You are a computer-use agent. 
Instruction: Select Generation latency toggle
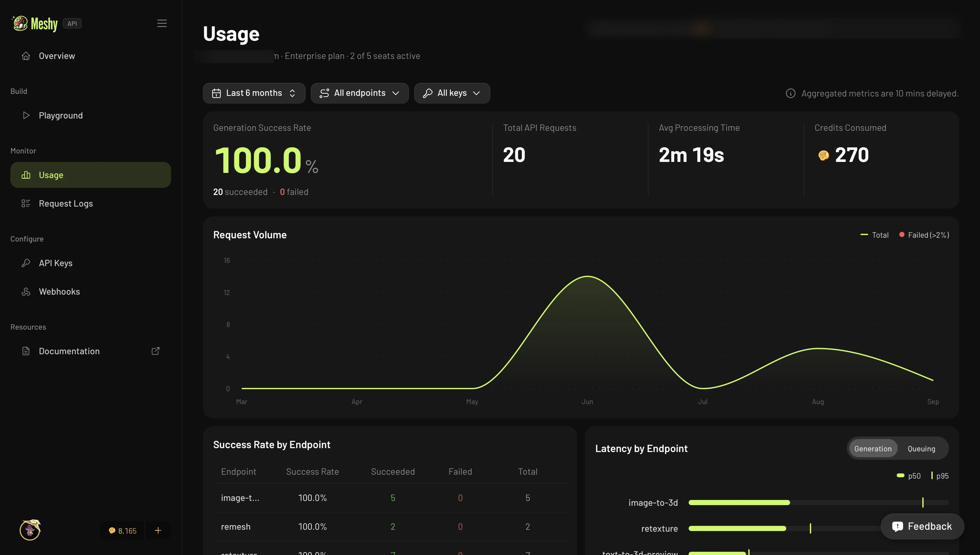(x=873, y=449)
